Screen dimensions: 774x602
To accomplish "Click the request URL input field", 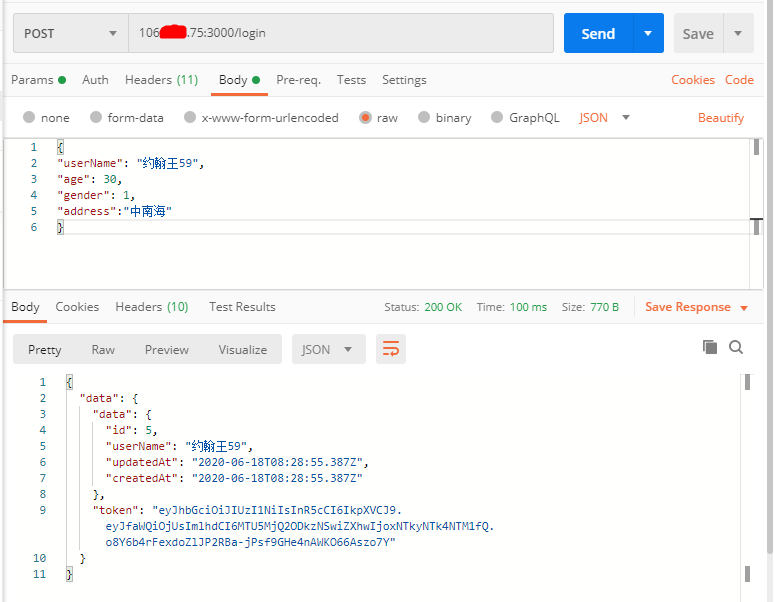I will pyautogui.click(x=341, y=33).
